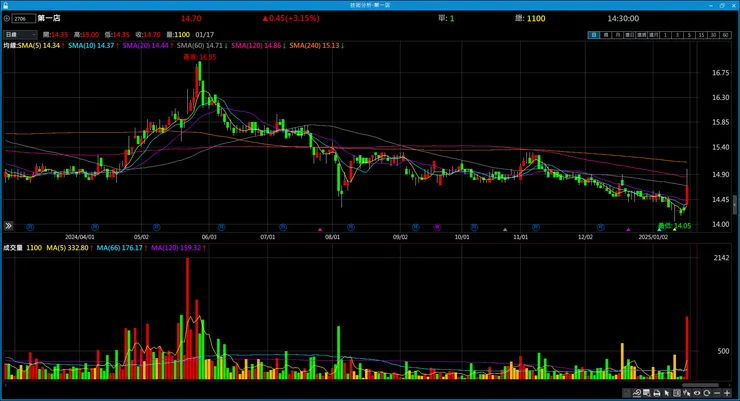The width and height of the screenshot is (740, 401).
Task: Click the SMA(60) 14.71 indicator label
Action: click(x=202, y=45)
